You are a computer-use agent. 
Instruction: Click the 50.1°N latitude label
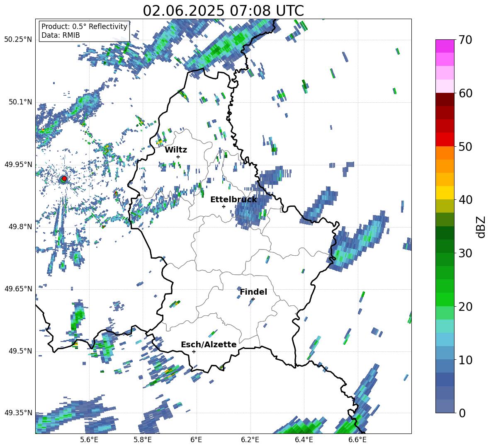point(20,102)
